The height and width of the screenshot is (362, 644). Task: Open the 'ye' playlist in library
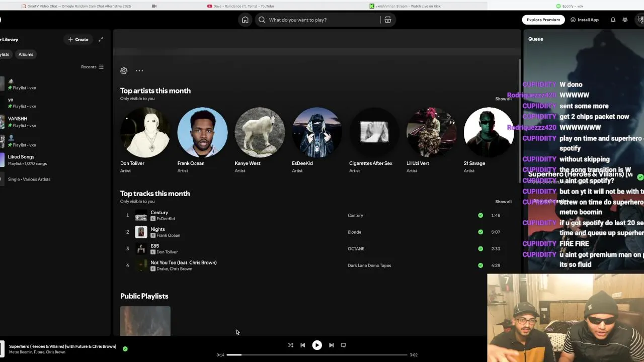[53, 103]
